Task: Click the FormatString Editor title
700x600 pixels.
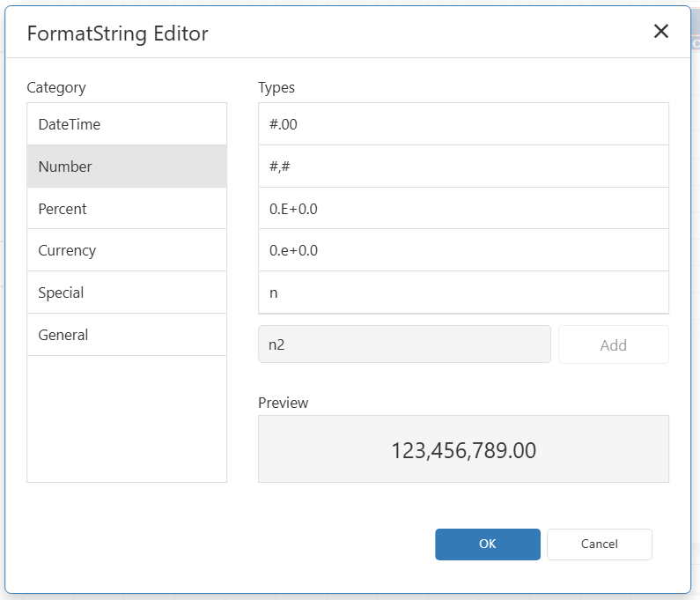Action: point(118,33)
